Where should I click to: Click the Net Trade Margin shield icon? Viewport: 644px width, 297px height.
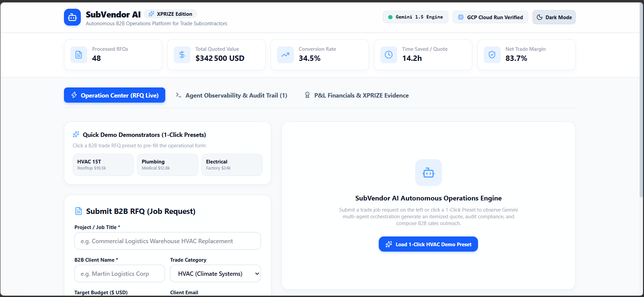(492, 55)
